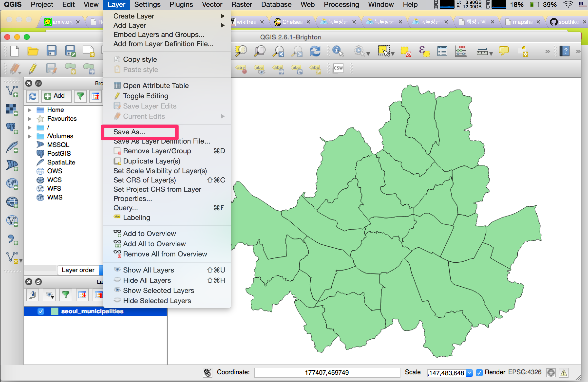Expand the Favourites tree node
The height and width of the screenshot is (382, 588).
click(x=29, y=119)
